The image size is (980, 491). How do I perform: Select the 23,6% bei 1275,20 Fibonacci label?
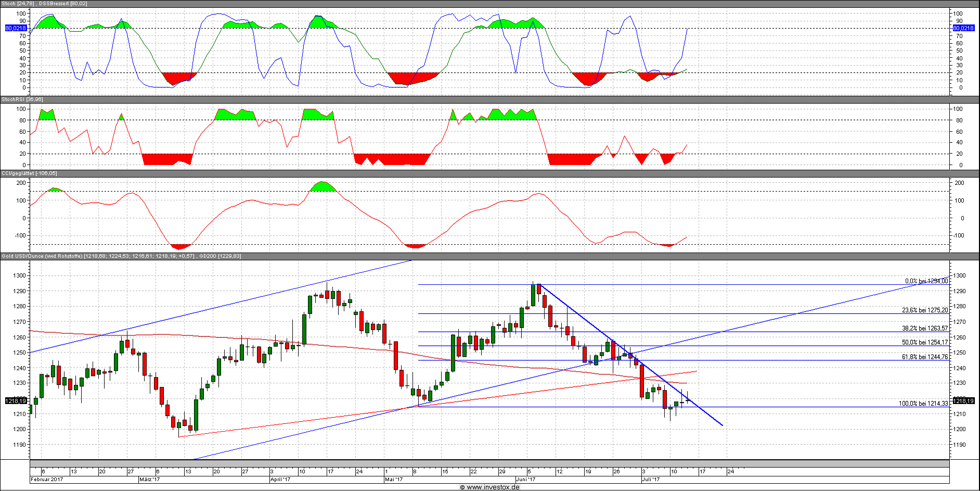pyautogui.click(x=924, y=310)
